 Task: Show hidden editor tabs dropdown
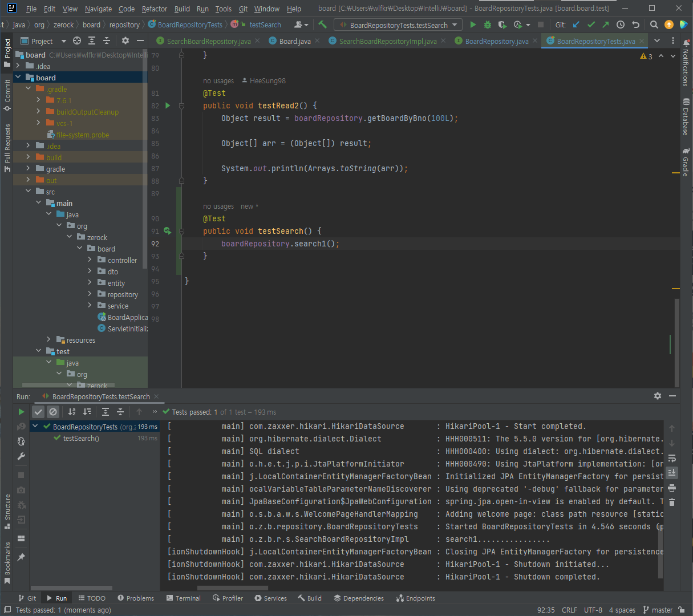(657, 40)
